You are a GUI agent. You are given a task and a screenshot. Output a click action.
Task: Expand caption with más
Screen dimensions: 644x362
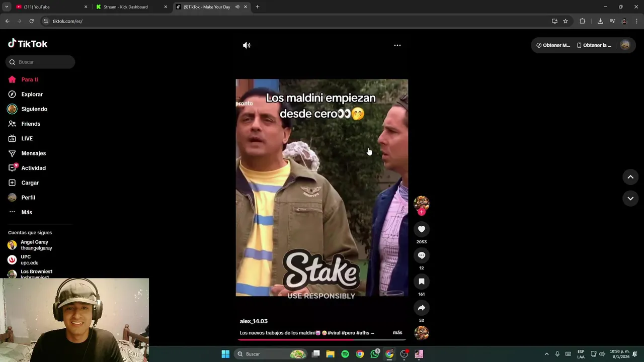click(x=397, y=333)
